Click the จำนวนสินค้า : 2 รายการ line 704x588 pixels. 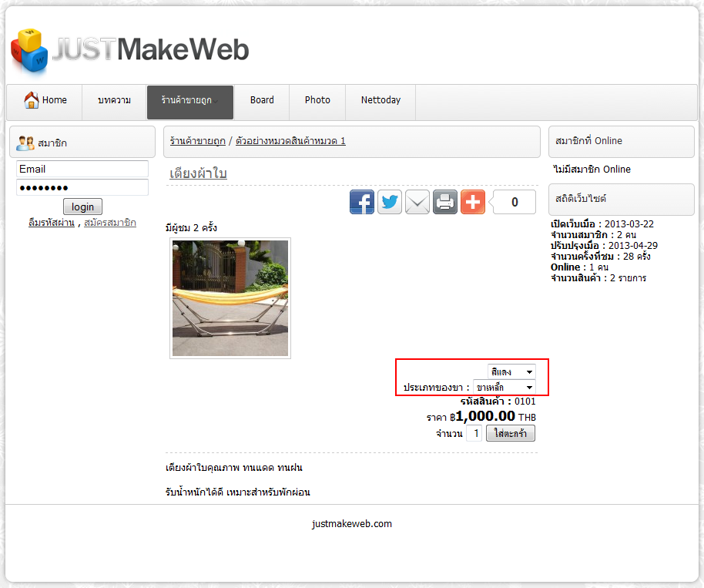pyautogui.click(x=598, y=278)
